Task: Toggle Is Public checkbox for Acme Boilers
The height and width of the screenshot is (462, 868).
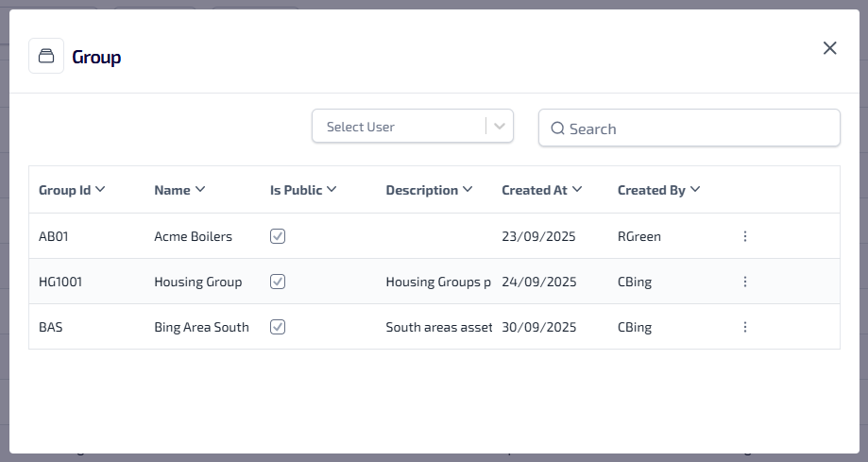Action: point(278,236)
